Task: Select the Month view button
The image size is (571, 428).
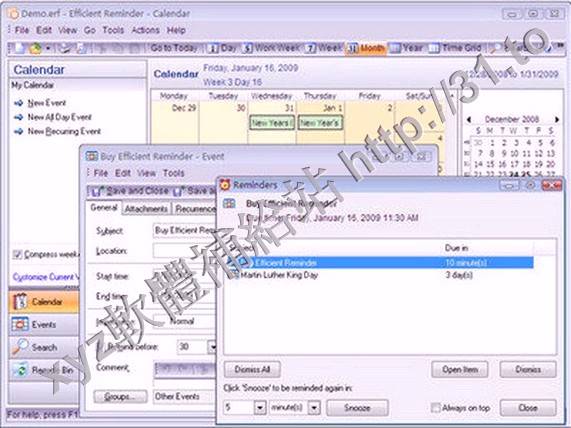Action: point(366,48)
